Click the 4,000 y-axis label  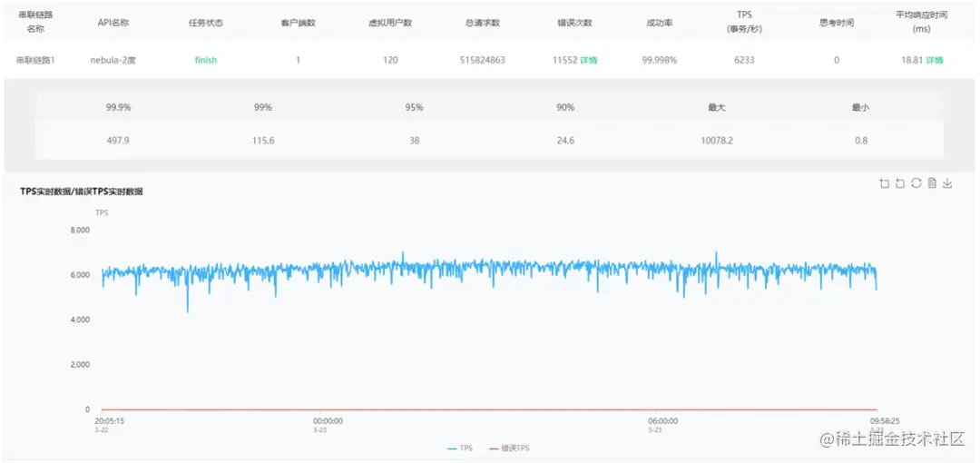click(x=79, y=320)
